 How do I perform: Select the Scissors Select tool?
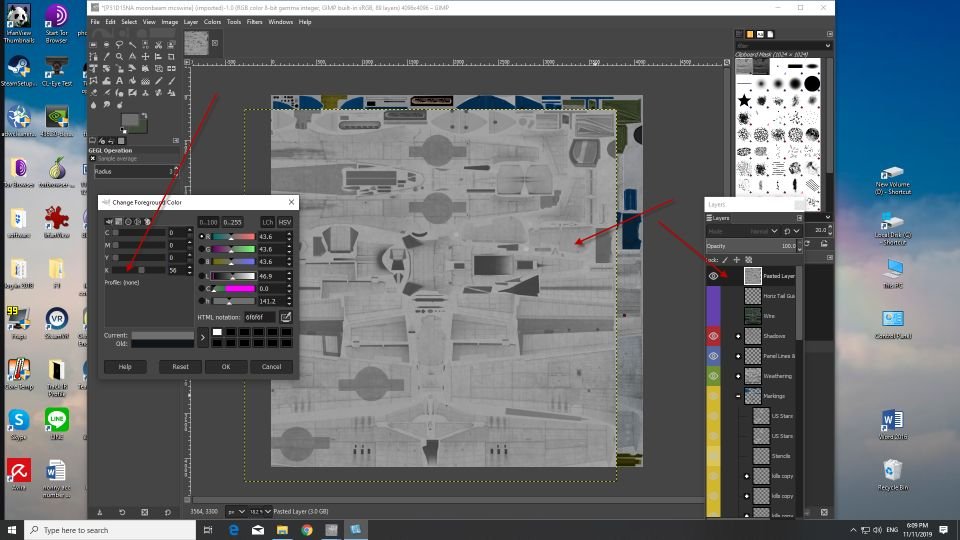point(159,45)
